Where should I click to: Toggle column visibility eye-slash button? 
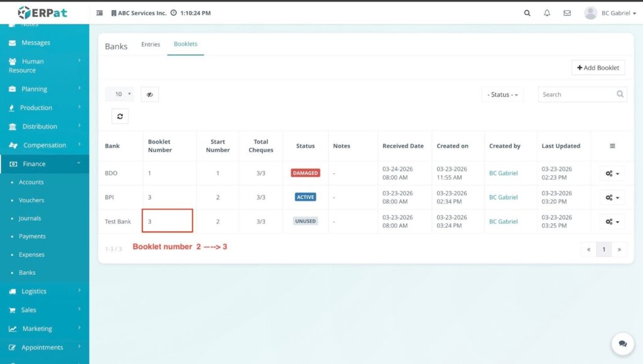tap(149, 95)
